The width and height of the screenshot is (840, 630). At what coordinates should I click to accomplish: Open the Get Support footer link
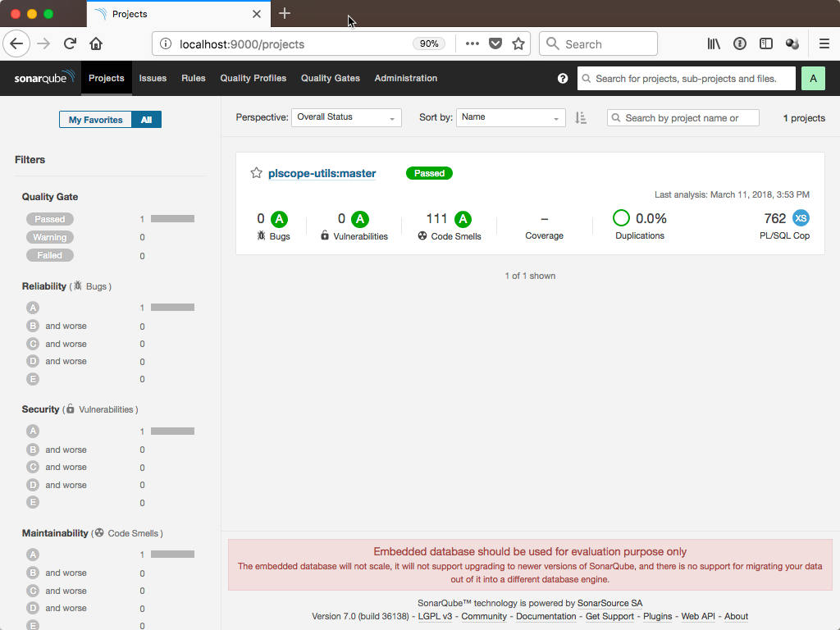[x=609, y=616]
